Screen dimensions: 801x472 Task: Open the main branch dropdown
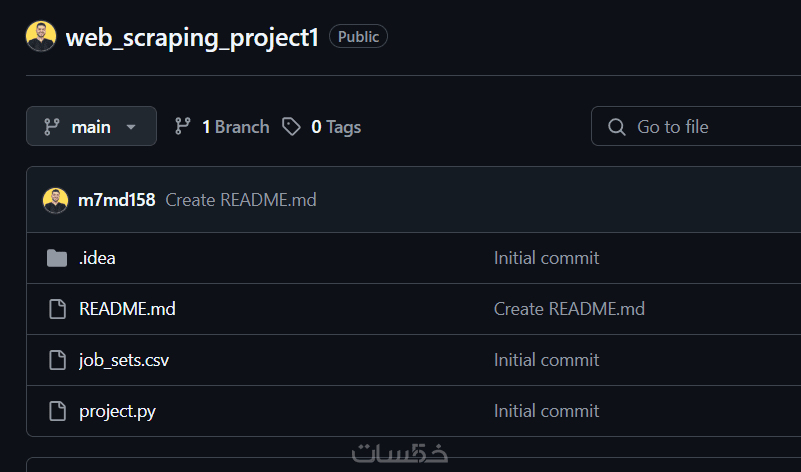tap(91, 127)
